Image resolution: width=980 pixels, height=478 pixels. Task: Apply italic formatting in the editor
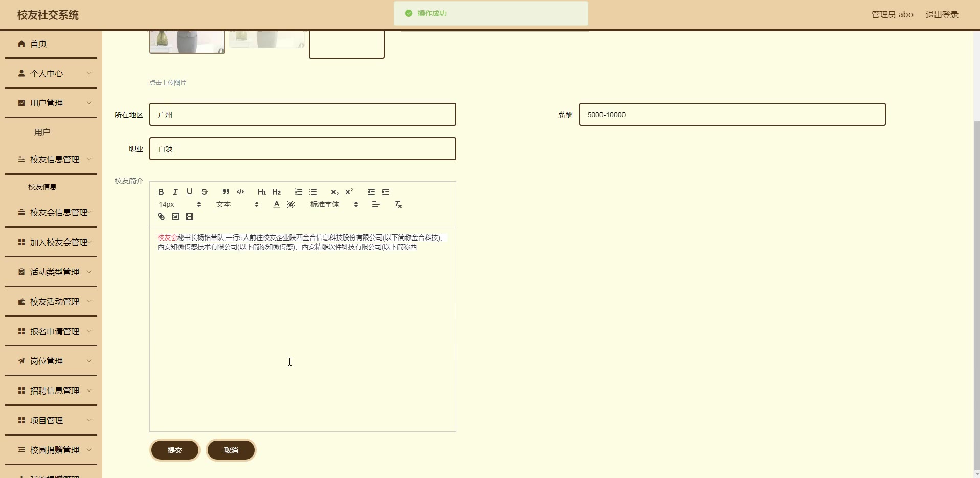click(x=175, y=192)
